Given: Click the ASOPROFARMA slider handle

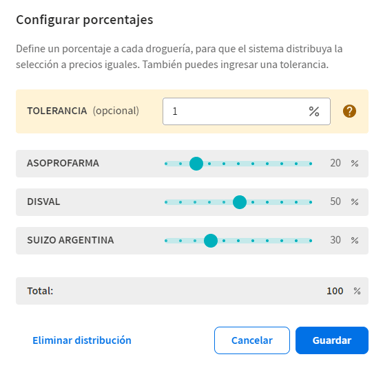Looking at the screenshot, I should 196,164.
